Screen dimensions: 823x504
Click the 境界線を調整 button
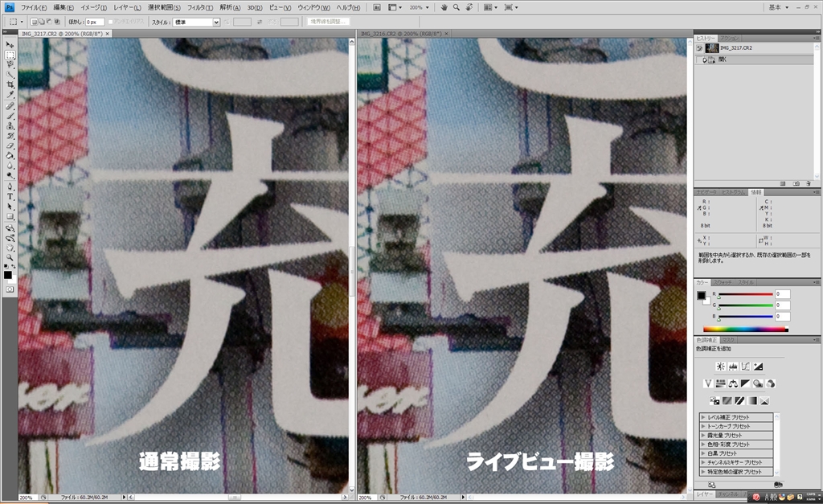pos(329,22)
